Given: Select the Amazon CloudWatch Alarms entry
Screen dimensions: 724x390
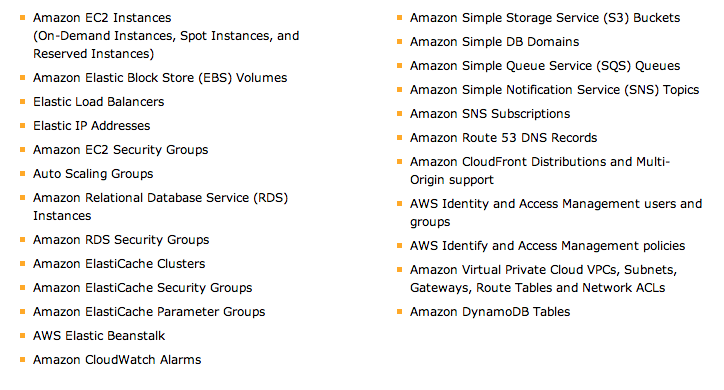Looking at the screenshot, I should (x=117, y=360).
